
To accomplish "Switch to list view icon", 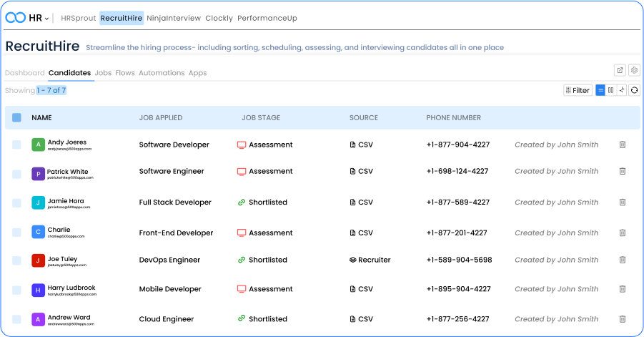I will (600, 90).
